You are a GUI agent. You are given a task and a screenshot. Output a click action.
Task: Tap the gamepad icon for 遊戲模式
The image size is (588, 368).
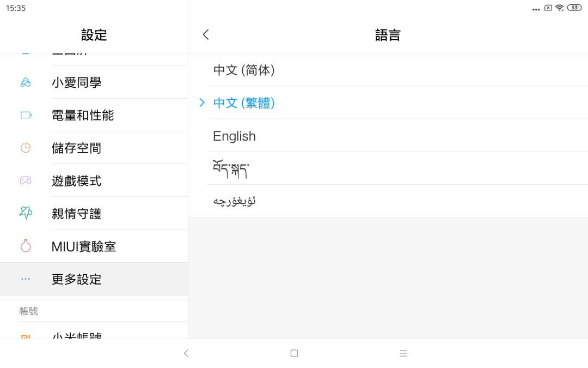click(26, 180)
